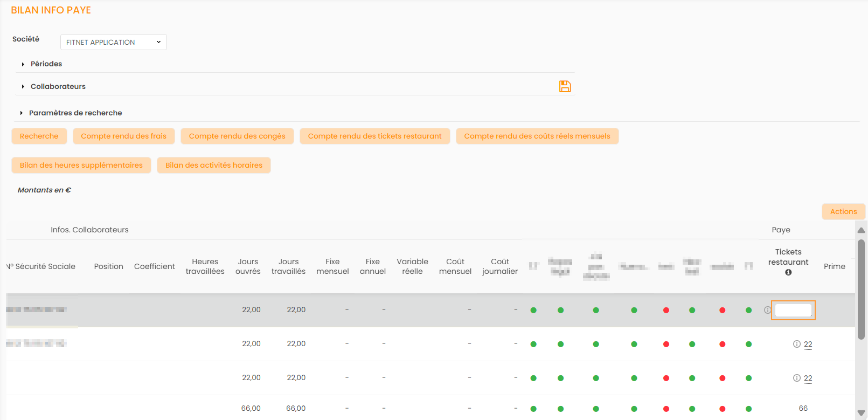The image size is (868, 420).
Task: Click the orange save disk icon
Action: [x=565, y=86]
